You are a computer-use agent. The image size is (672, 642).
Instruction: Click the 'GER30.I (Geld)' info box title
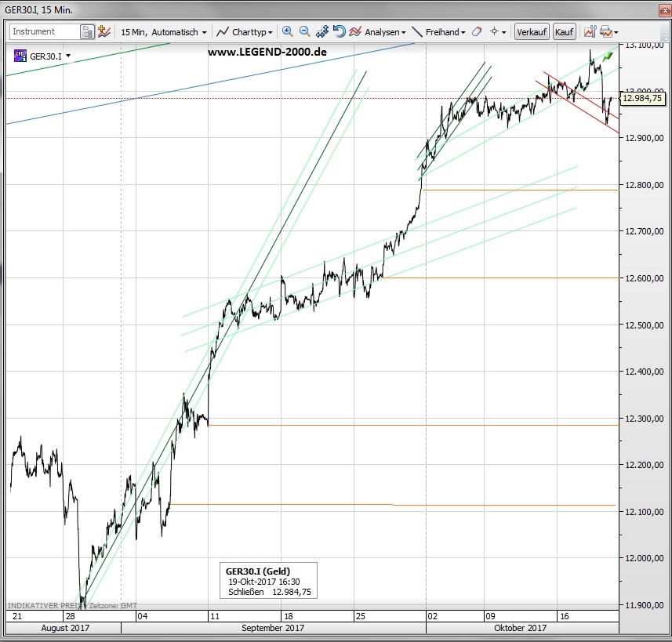click(x=258, y=571)
